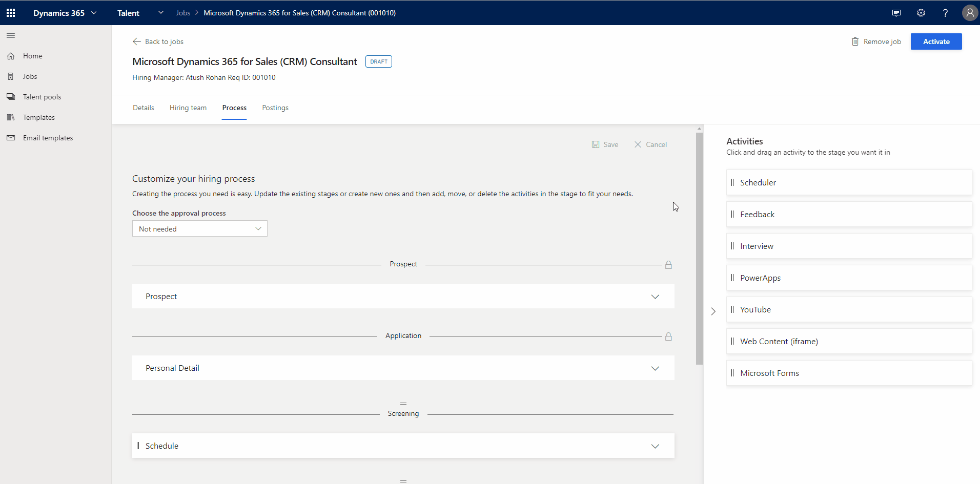The image size is (980, 484).
Task: Click the Remove job button text
Action: (x=882, y=41)
